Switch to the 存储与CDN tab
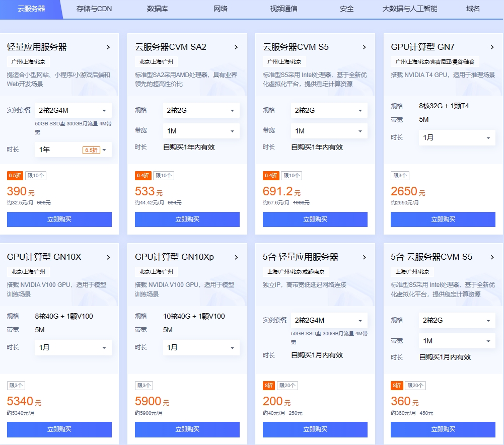 [94, 9]
